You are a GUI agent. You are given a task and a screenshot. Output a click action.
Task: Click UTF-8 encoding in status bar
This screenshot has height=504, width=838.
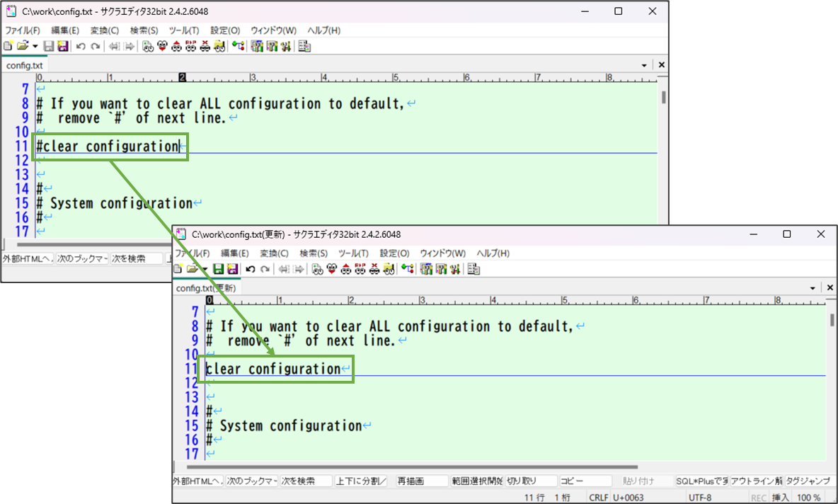coord(699,498)
